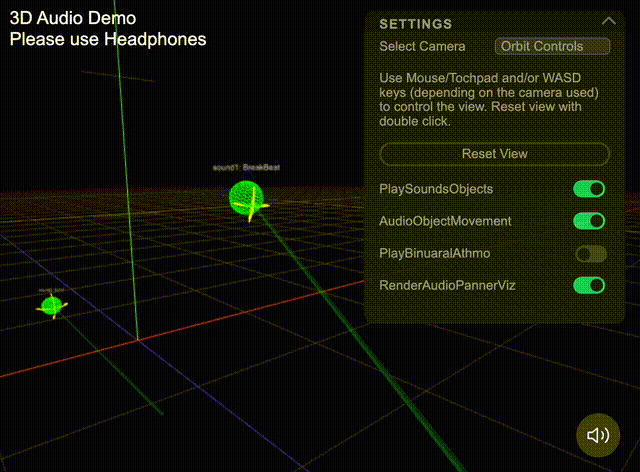
Task: Click the PlayBinuaralAthmo label
Action: (x=435, y=254)
